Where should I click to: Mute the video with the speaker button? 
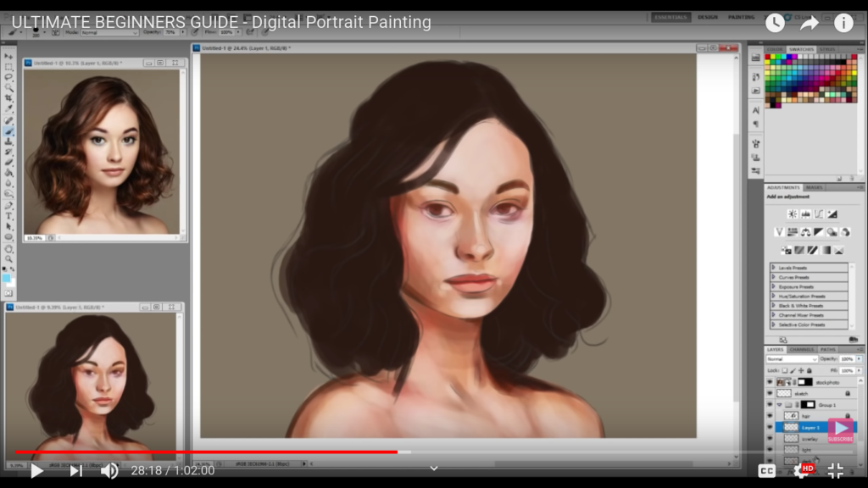tap(109, 471)
